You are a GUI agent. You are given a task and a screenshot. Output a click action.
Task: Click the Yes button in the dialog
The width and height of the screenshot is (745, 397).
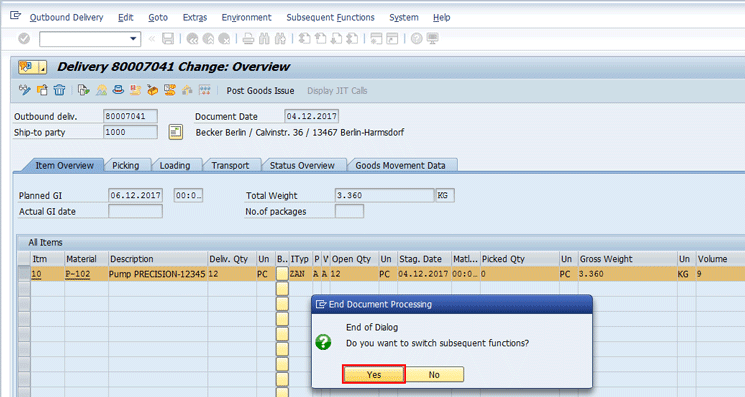tap(374, 374)
